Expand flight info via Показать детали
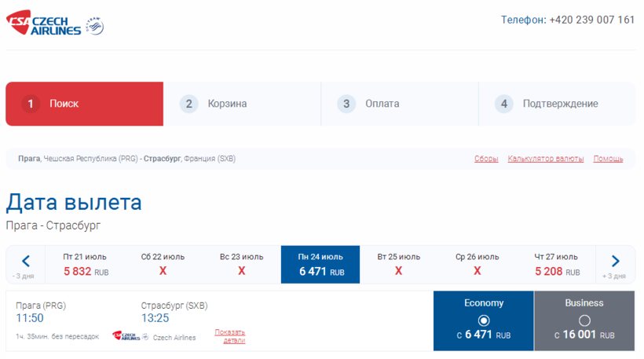The height and width of the screenshot is (359, 644). (229, 336)
